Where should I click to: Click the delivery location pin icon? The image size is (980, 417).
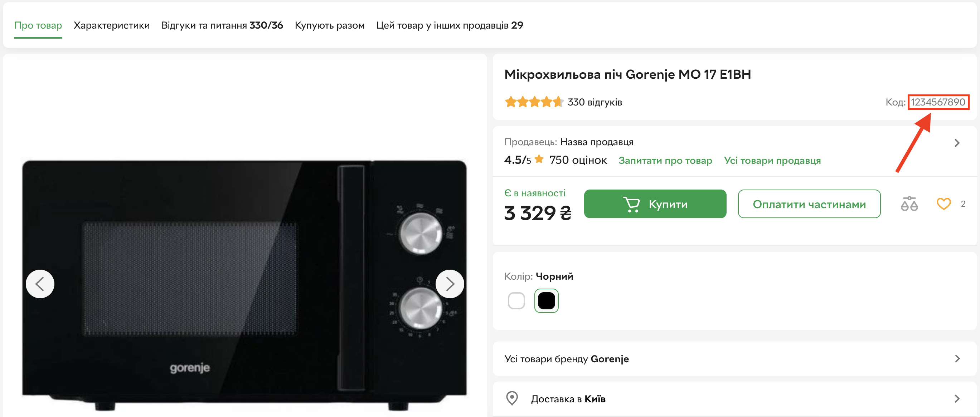tap(512, 398)
